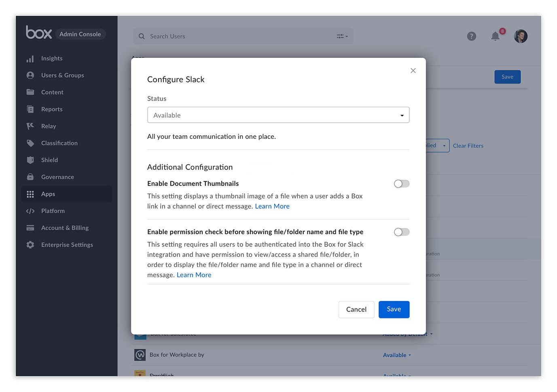Click the search magnifier icon
This screenshot has width=557, height=392.
click(x=142, y=36)
